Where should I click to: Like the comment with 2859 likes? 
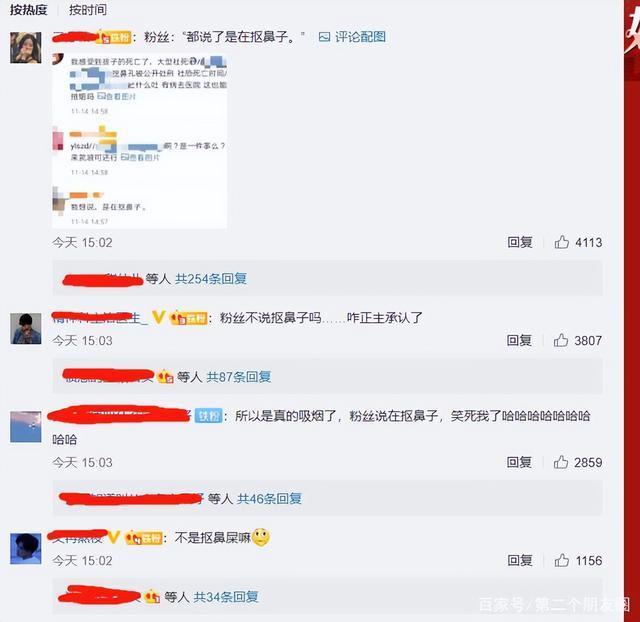(x=561, y=462)
